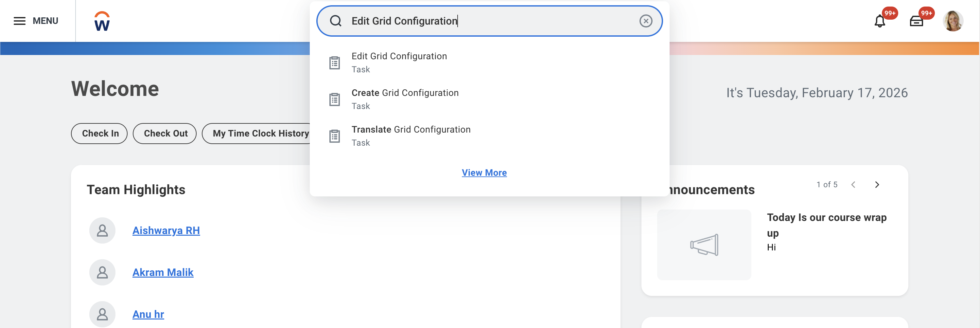Screen dimensions: 980x328
Task: Open the Anu hr team member link
Action: tap(148, 314)
